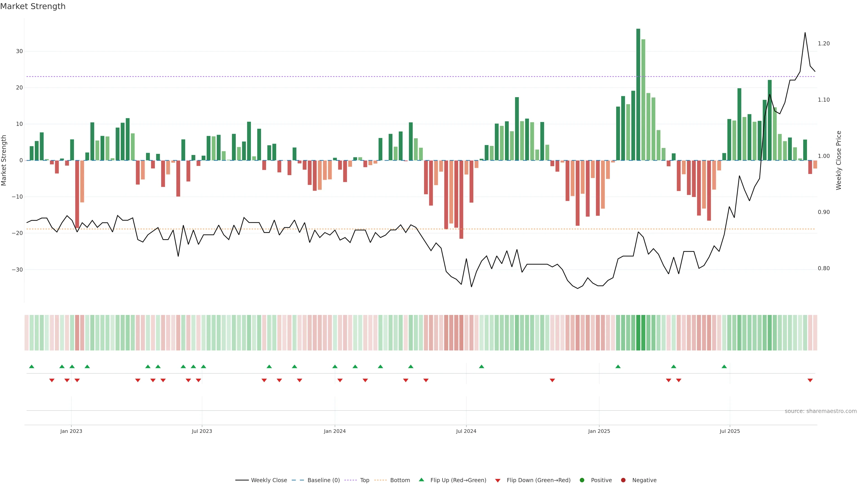
Task: Click the Flip Up green triangle legend icon
Action: [421, 480]
